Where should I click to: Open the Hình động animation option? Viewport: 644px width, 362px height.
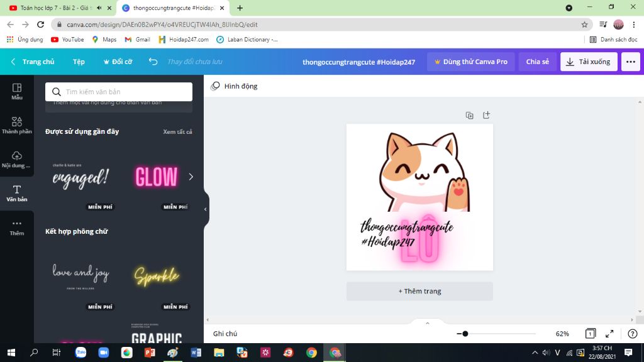point(234,86)
